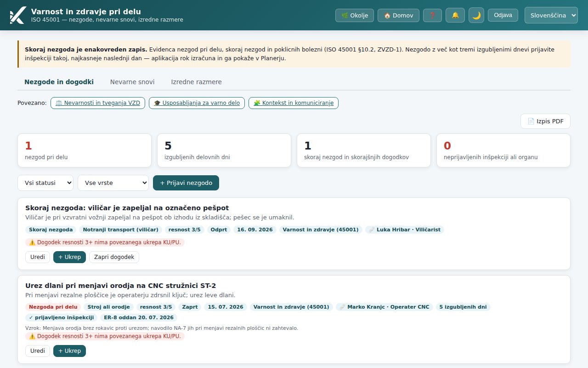The height and width of the screenshot is (368, 588).
Task: Click the 'Notranji transport (viličar)' tag
Action: tap(120, 230)
